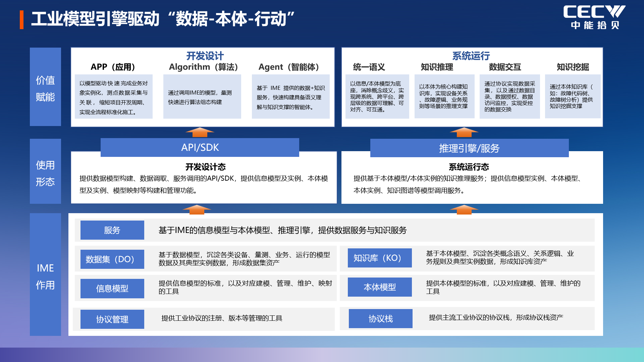Select the 使用形态 side tab

point(45,171)
